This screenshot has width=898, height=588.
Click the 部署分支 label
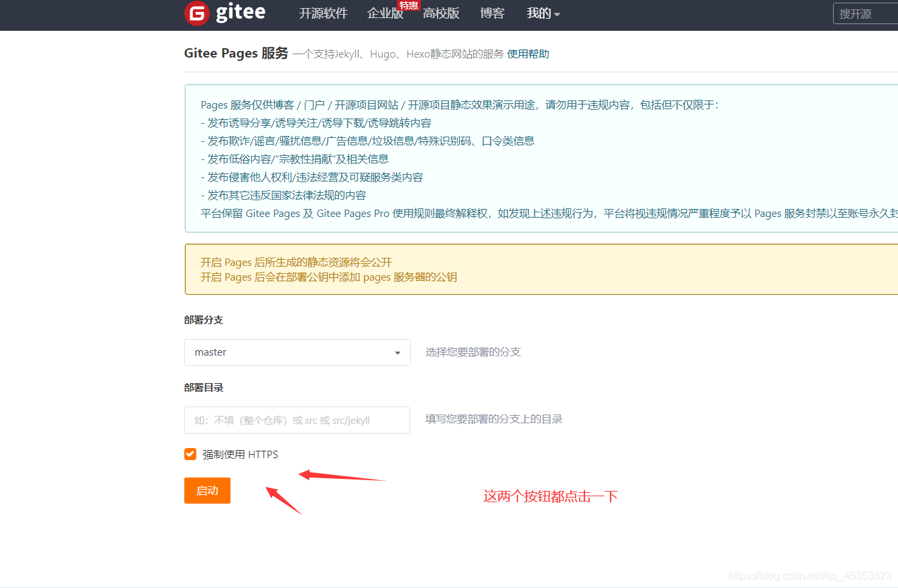[204, 320]
